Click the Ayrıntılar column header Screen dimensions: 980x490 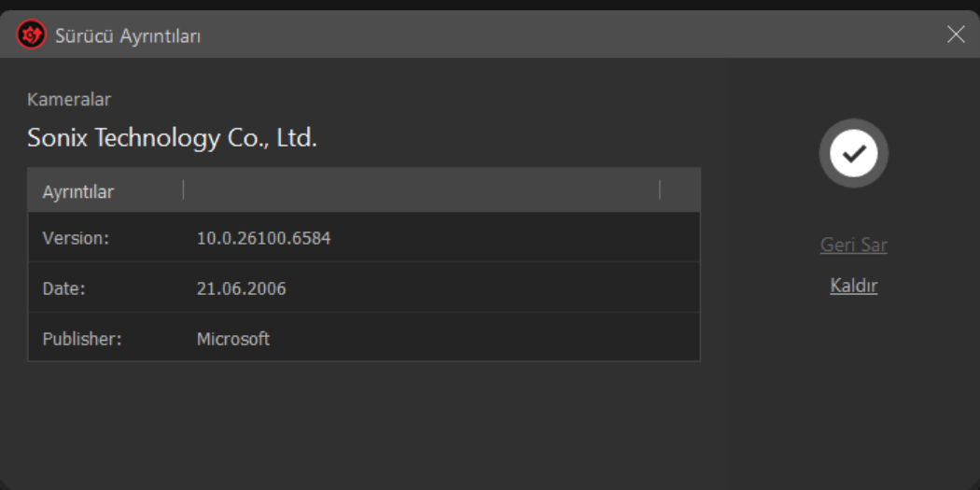[x=78, y=191]
